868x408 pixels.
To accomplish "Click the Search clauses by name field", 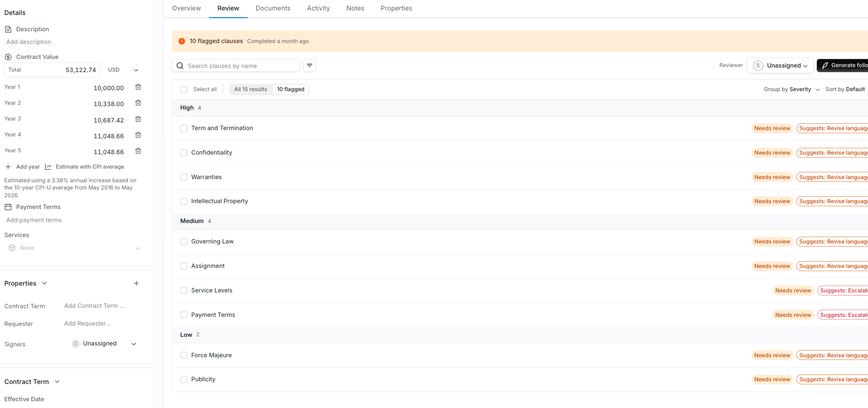I will (x=236, y=66).
